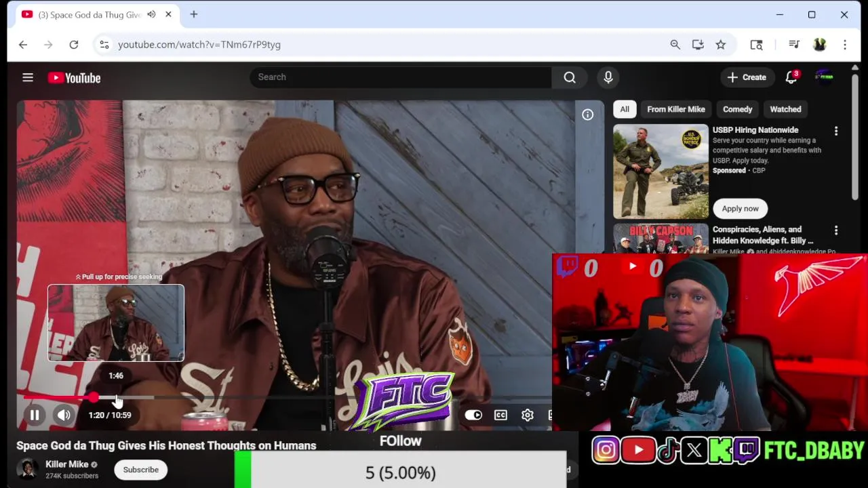868x488 pixels.
Task: Open Killer Mike channel avatar
Action: pos(27,469)
